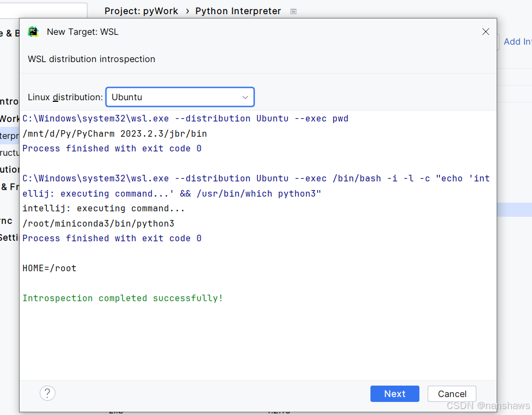The image size is (532, 415).
Task: Cancel the WSL target dialog
Action: (451, 394)
